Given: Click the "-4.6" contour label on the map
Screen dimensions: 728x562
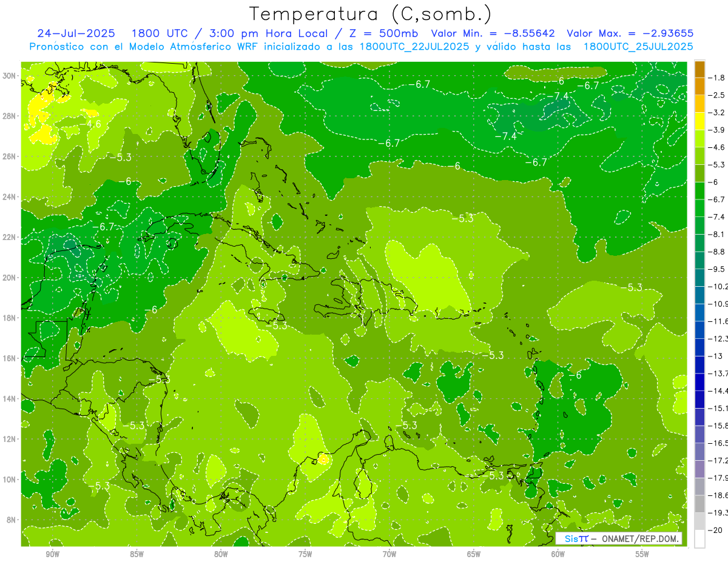Looking at the screenshot, I should tap(92, 124).
